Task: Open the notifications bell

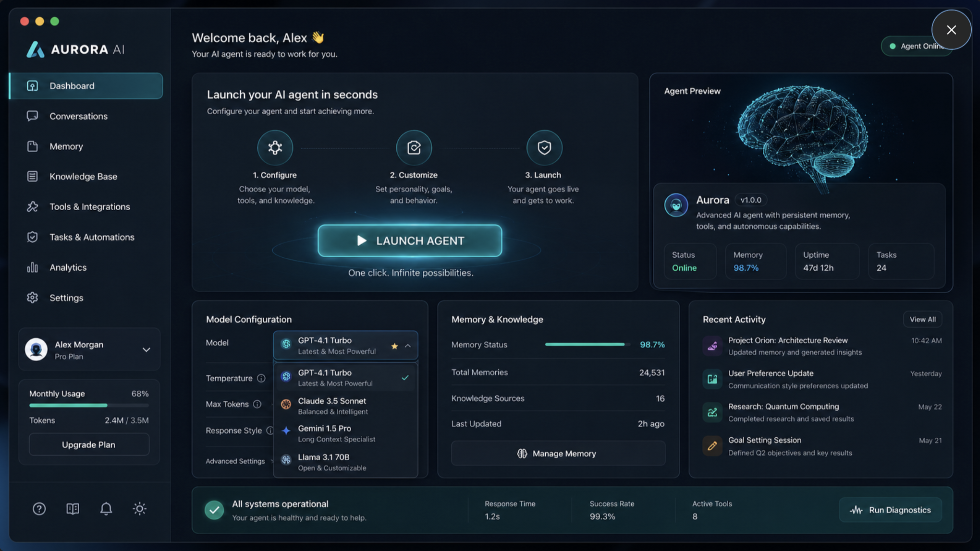Action: coord(106,508)
